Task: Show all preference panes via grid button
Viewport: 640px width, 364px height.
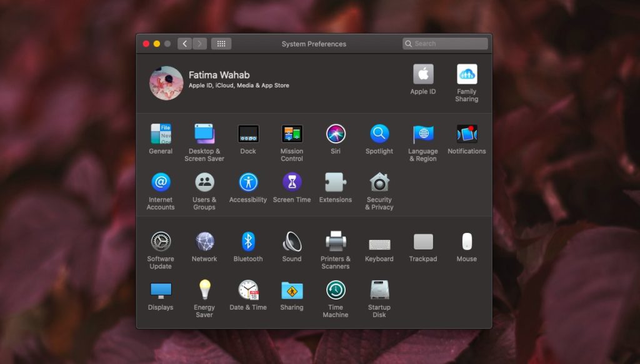Action: pyautogui.click(x=221, y=44)
